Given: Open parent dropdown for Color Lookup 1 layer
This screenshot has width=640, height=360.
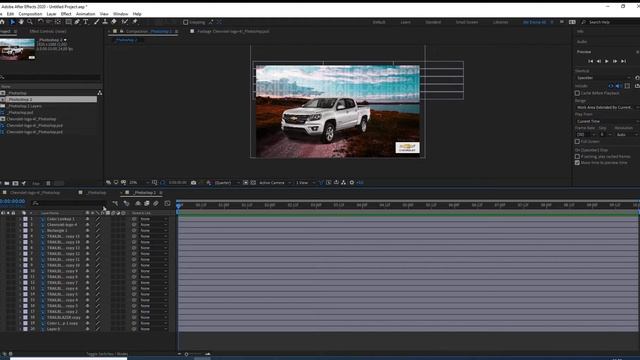Looking at the screenshot, I should click(153, 219).
